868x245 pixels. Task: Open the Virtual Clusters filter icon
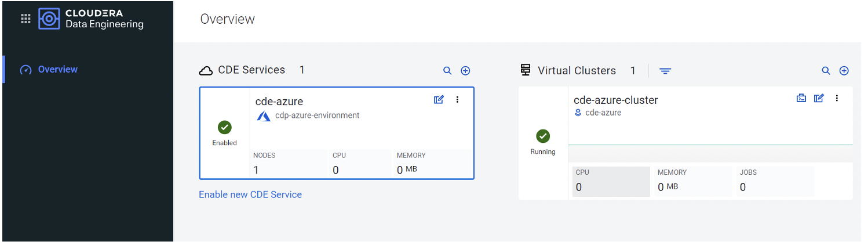665,71
